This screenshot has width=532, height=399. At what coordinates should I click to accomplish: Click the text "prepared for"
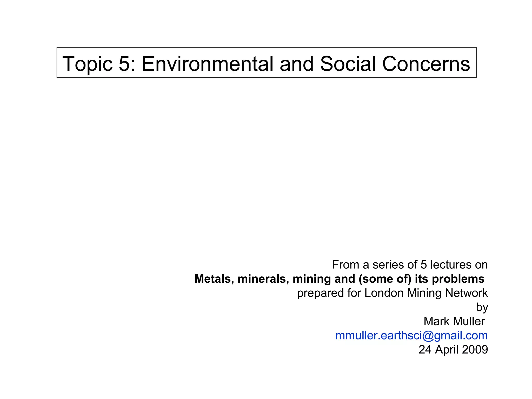point(329,293)
